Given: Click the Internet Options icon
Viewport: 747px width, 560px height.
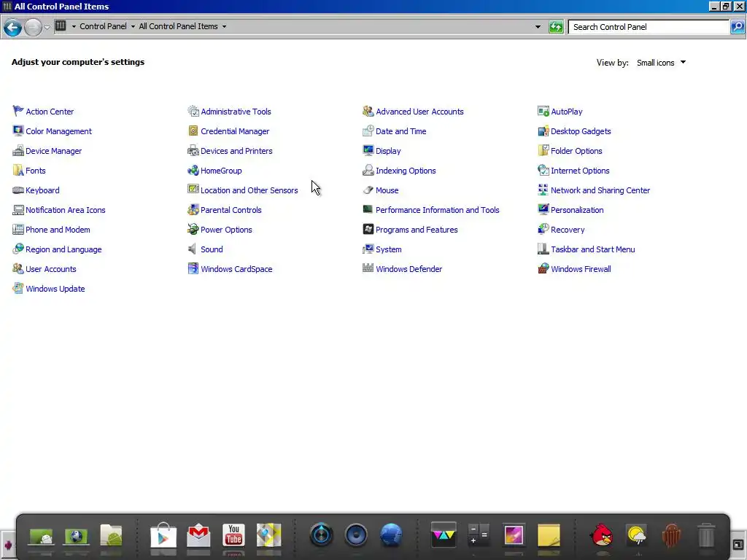Looking at the screenshot, I should (543, 170).
